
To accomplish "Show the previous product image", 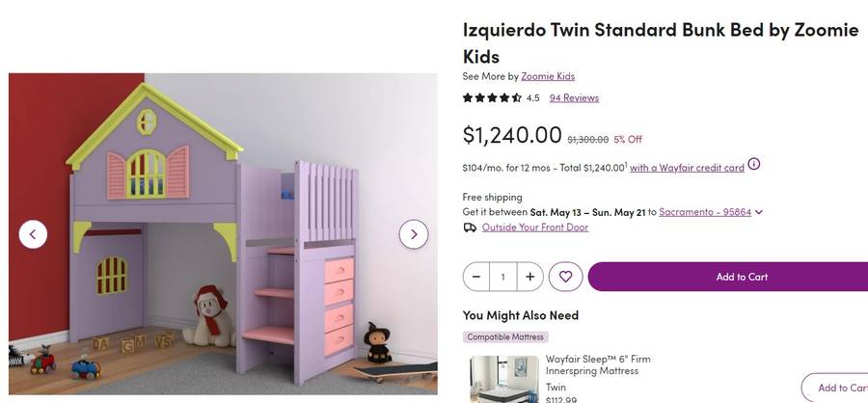I will pos(33,234).
